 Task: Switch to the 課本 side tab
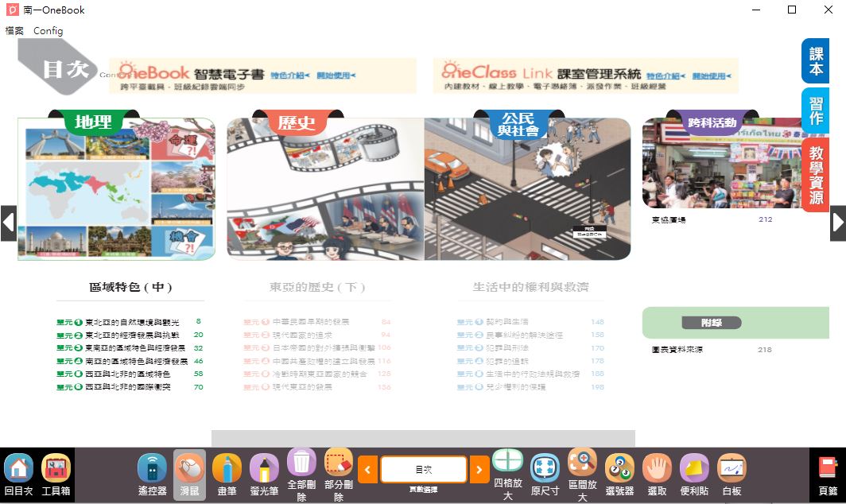(816, 61)
